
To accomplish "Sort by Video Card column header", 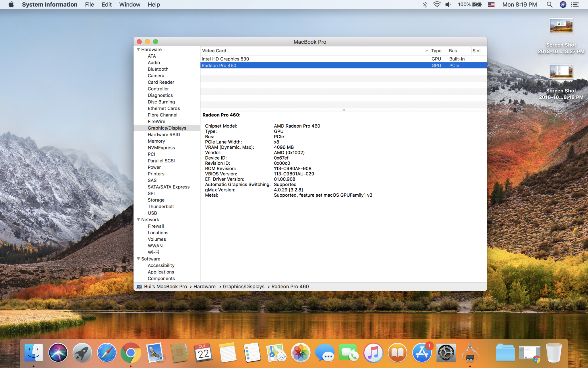I will (x=214, y=51).
